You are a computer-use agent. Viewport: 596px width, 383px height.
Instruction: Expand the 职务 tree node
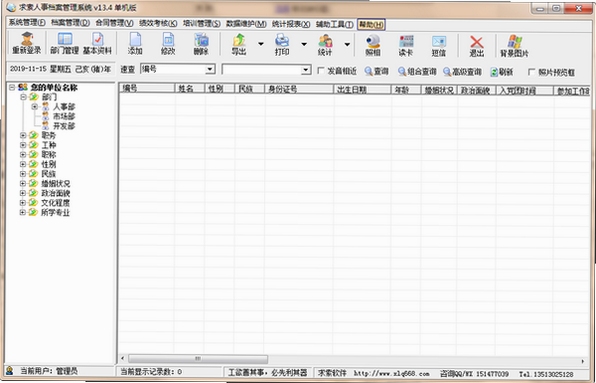tap(23, 135)
